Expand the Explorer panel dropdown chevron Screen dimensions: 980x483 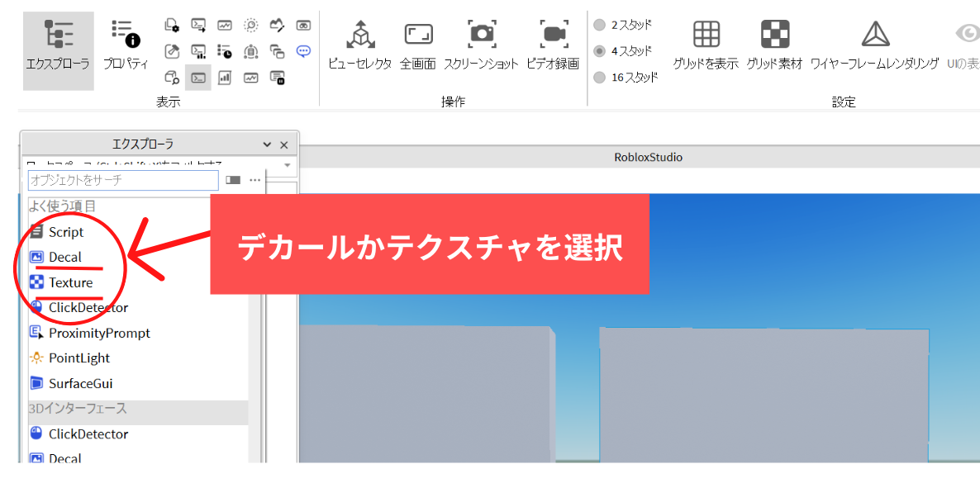tap(267, 144)
